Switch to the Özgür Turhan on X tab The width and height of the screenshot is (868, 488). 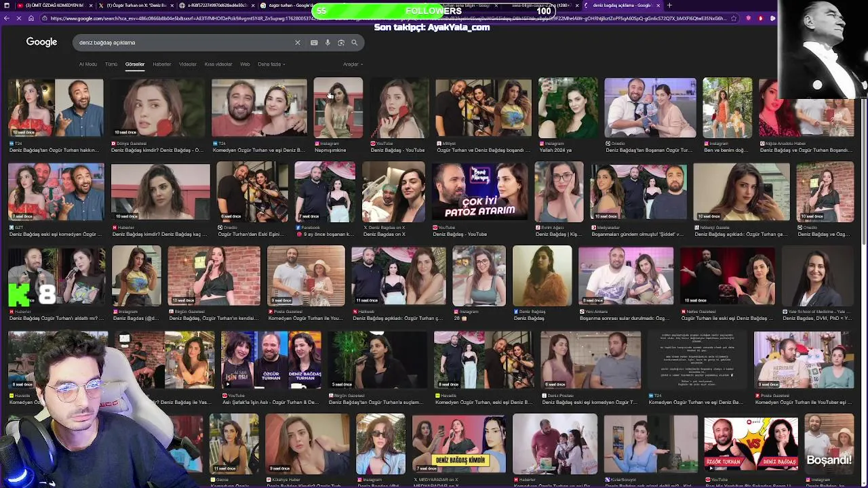point(136,5)
